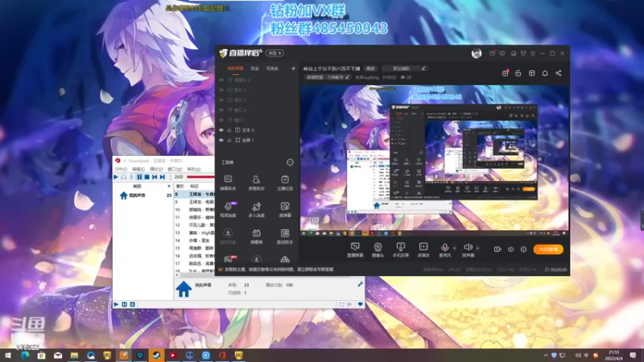
Task: Toggle preview eye icon near start button
Action: click(510, 249)
